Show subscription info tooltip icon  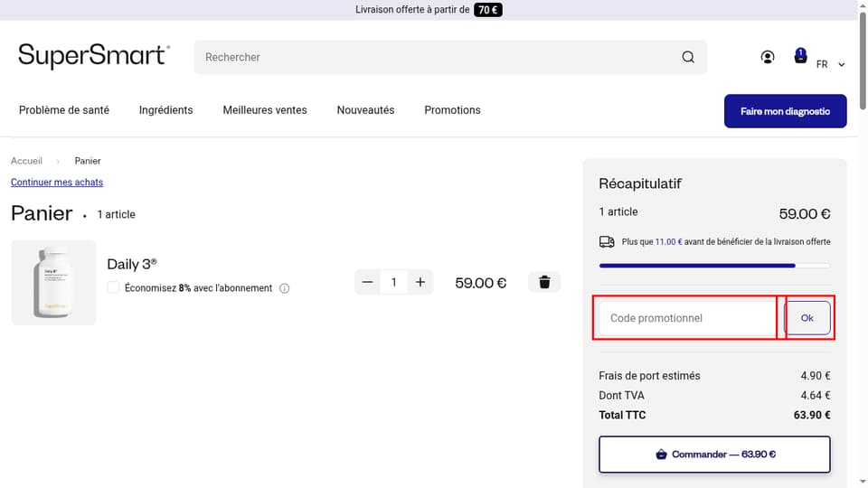click(x=285, y=288)
